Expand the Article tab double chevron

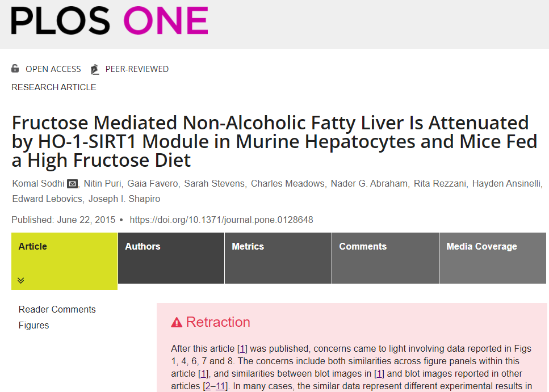[x=21, y=280]
